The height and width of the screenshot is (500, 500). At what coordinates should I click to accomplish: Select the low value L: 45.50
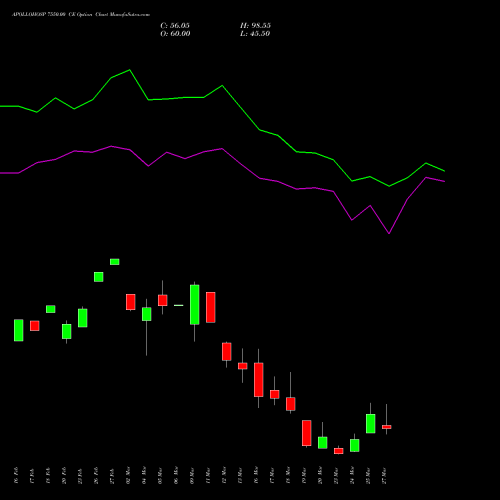click(x=255, y=34)
